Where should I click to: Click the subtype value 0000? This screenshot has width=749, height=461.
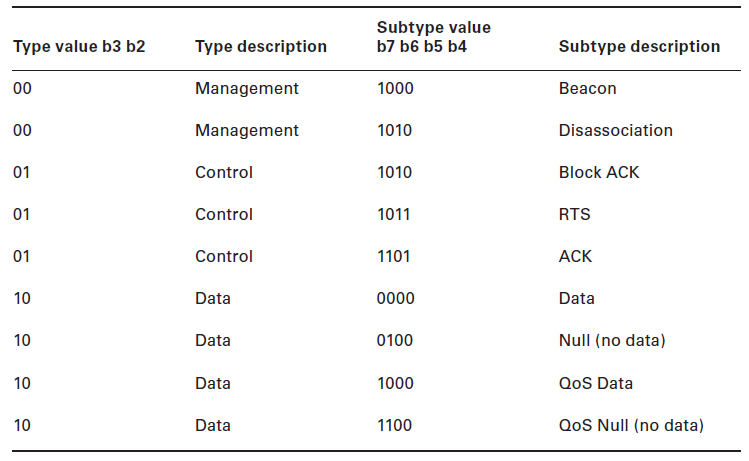click(x=394, y=298)
